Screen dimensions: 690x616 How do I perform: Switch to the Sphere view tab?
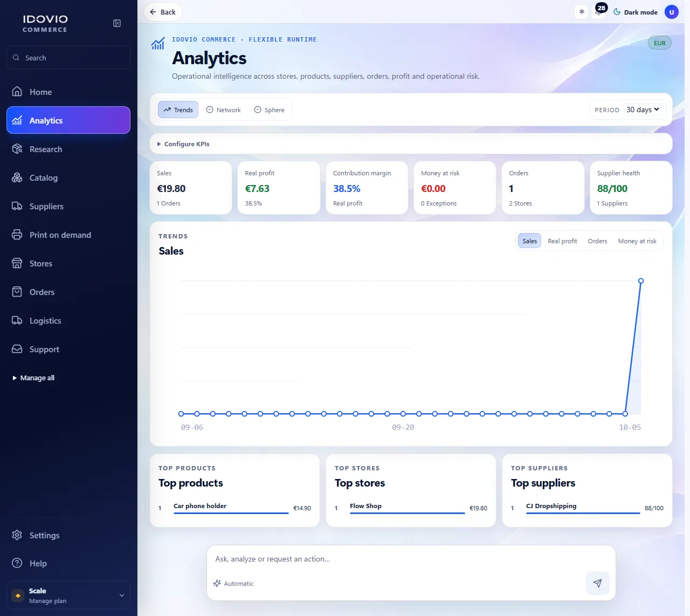[x=269, y=109]
